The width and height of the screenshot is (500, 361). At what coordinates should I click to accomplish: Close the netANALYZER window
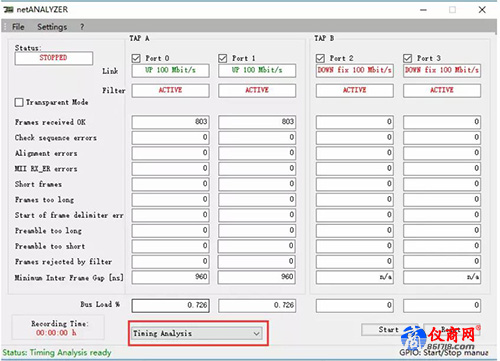point(482,10)
